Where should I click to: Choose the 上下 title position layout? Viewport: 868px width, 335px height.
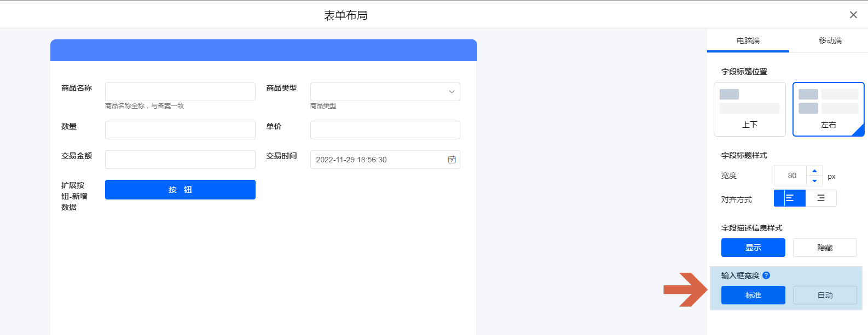[x=749, y=109]
